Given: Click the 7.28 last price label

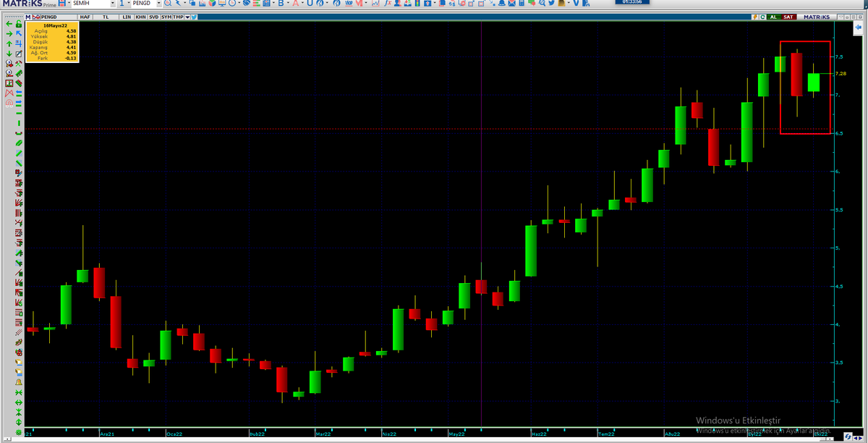Looking at the screenshot, I should coord(841,74).
